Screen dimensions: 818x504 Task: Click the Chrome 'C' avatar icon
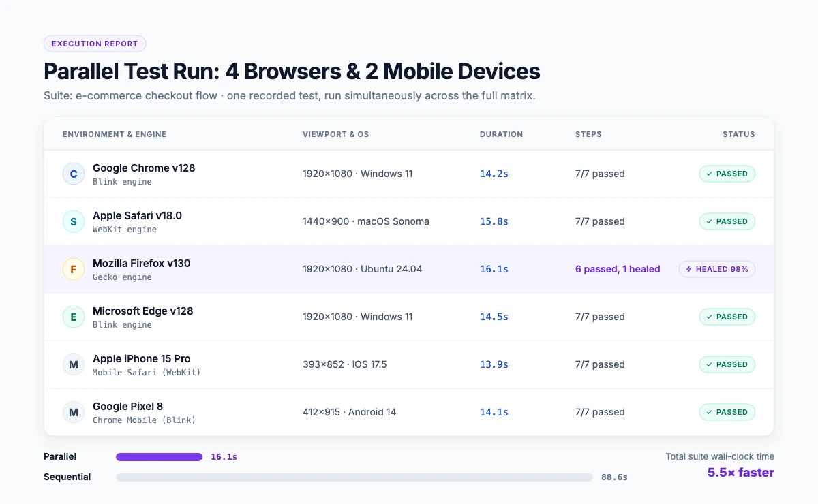pyautogui.click(x=74, y=174)
